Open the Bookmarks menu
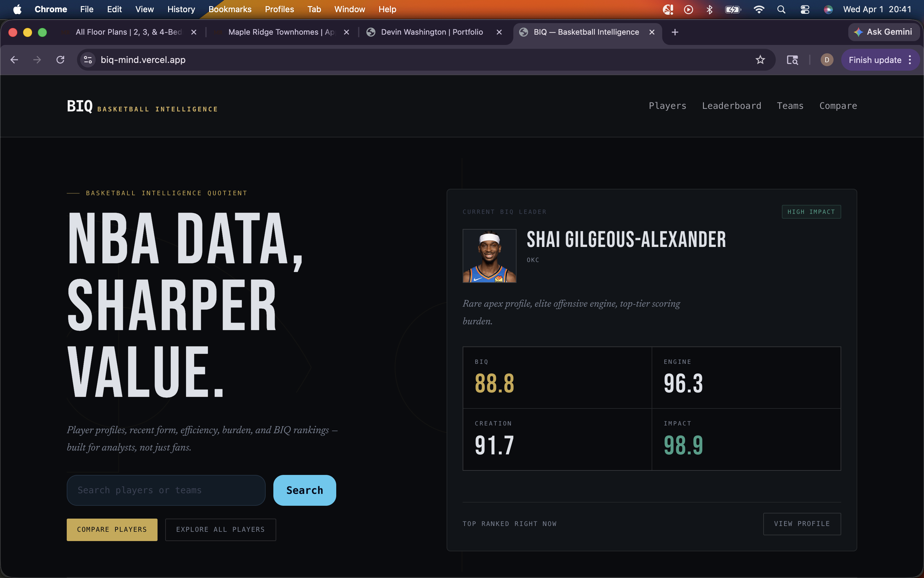Screen dimensions: 924x578 coord(230,9)
